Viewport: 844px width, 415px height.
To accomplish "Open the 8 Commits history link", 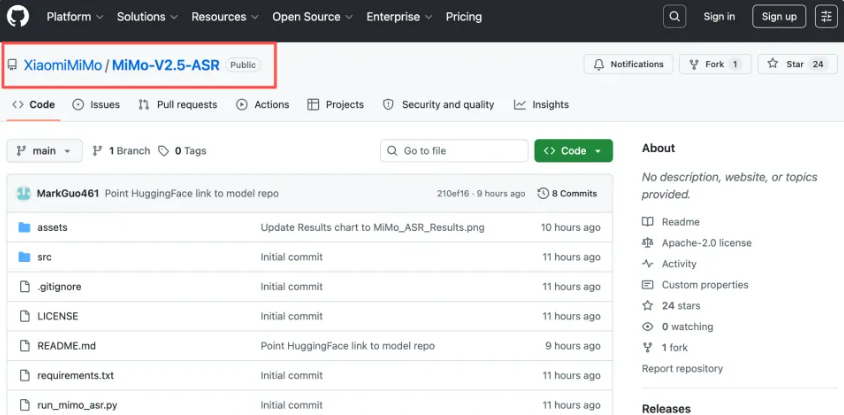I will click(x=567, y=193).
